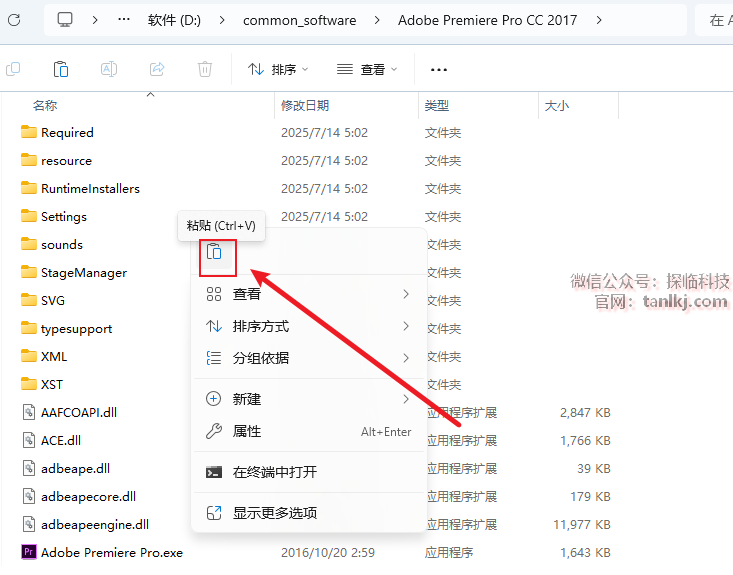Screen dimensions: 733x575
Task: Click the 1,766 KB size cell
Action: coord(585,440)
